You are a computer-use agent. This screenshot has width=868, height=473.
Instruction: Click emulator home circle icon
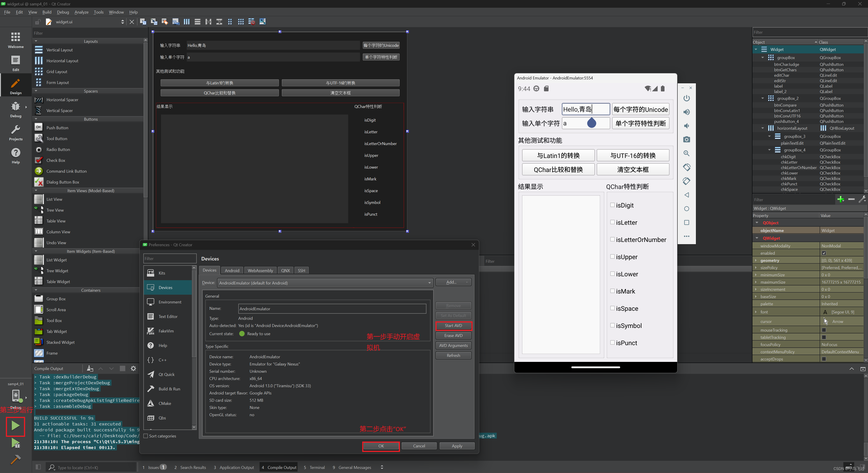pyautogui.click(x=686, y=209)
